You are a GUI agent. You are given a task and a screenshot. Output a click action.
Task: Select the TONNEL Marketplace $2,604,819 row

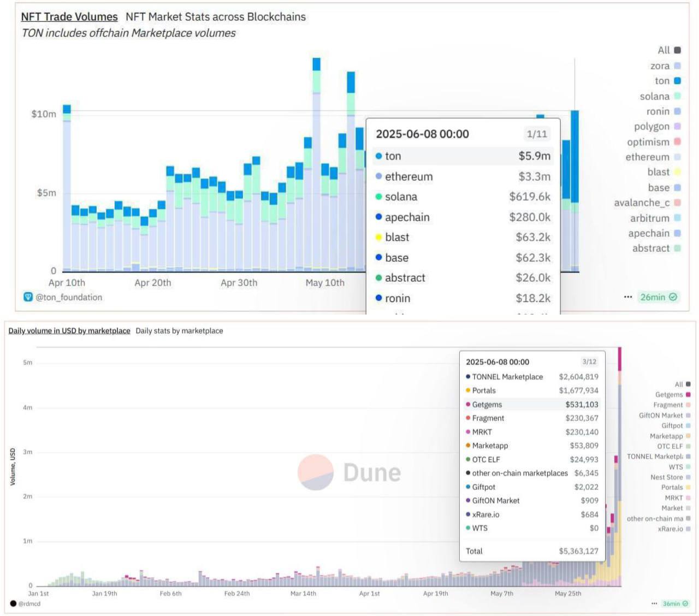coord(532,377)
